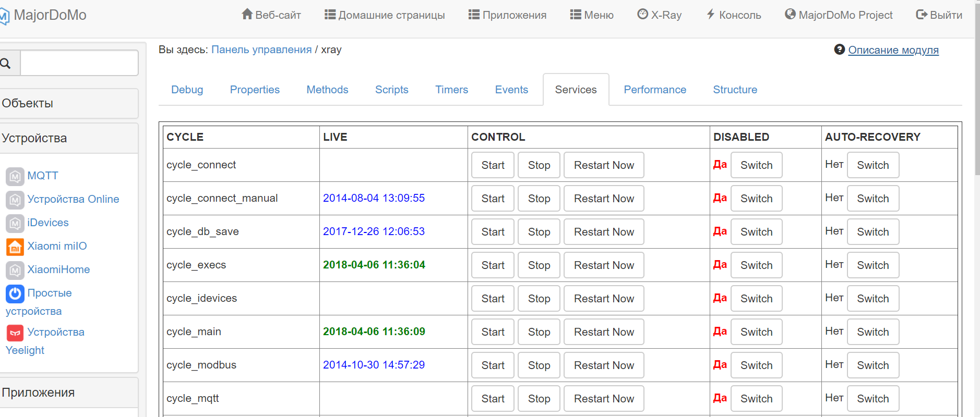
Task: Collapse the Устройства sidebar section
Action: pos(68,138)
